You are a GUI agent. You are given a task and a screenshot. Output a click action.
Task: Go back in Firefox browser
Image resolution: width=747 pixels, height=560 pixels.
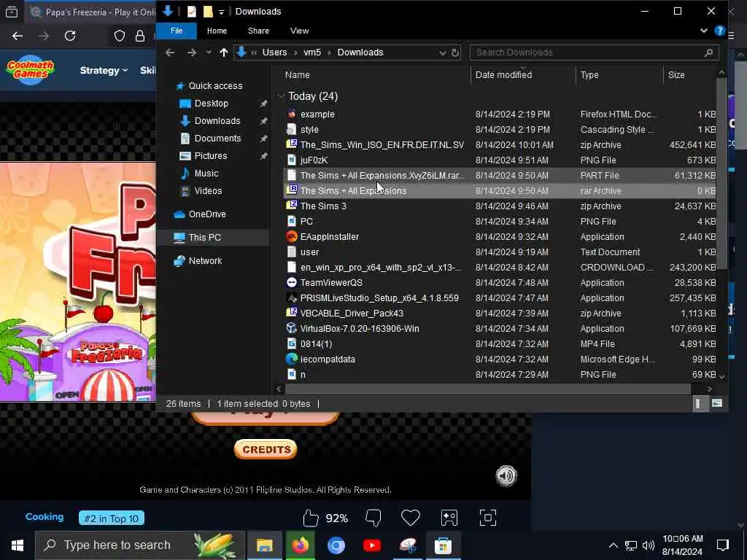(x=18, y=36)
